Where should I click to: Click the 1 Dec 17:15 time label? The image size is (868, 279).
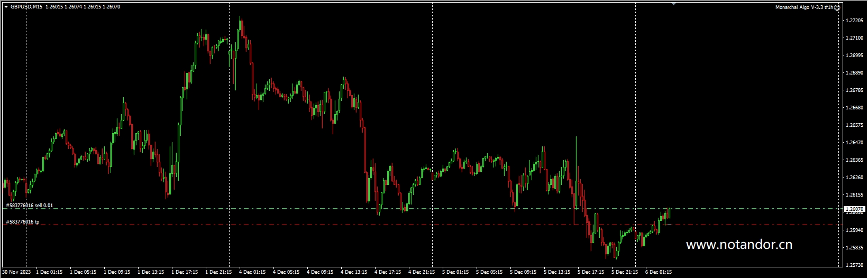tap(185, 273)
